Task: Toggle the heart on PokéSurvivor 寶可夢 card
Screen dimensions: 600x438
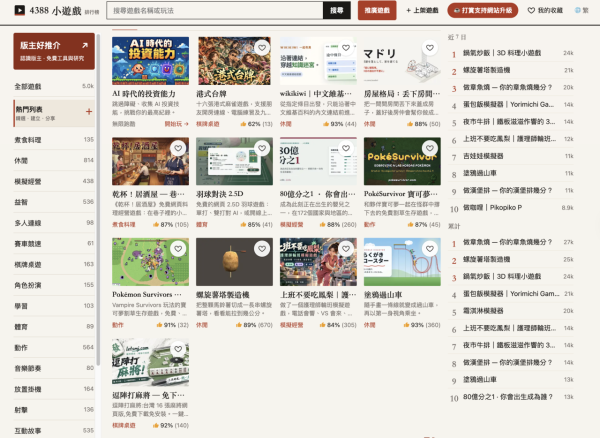Action: click(x=430, y=148)
